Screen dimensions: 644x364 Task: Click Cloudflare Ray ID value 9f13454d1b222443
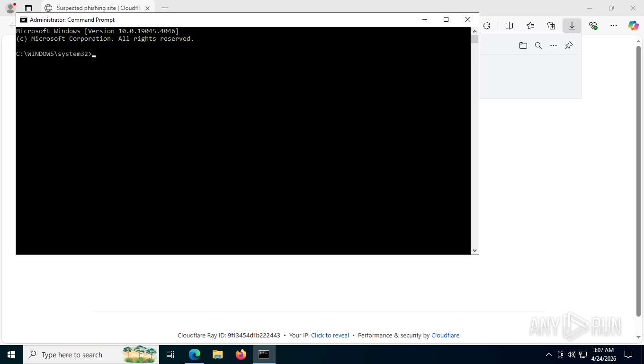coord(254,335)
